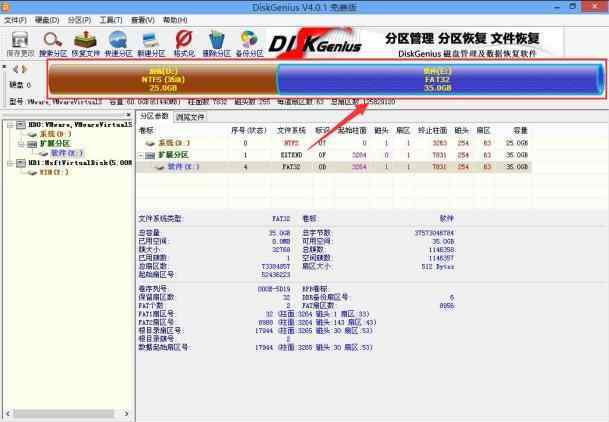Click the 序号(状态) column header
609x422 pixels.
(x=249, y=131)
